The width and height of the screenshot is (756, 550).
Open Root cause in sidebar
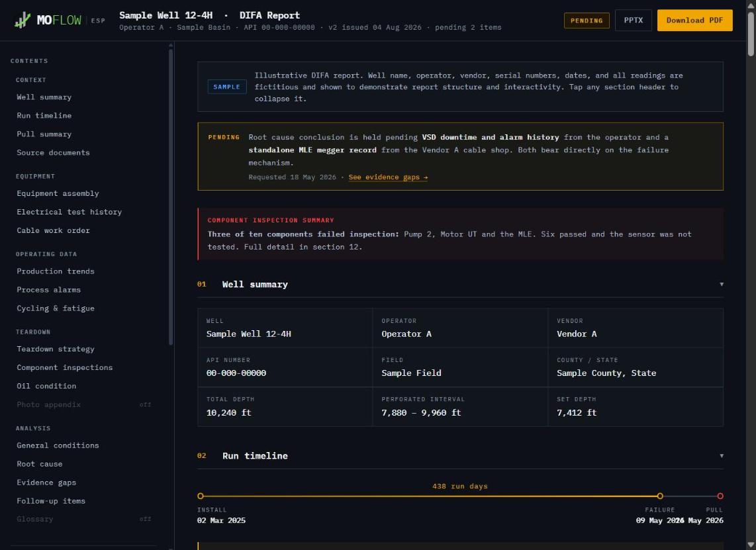coord(40,464)
